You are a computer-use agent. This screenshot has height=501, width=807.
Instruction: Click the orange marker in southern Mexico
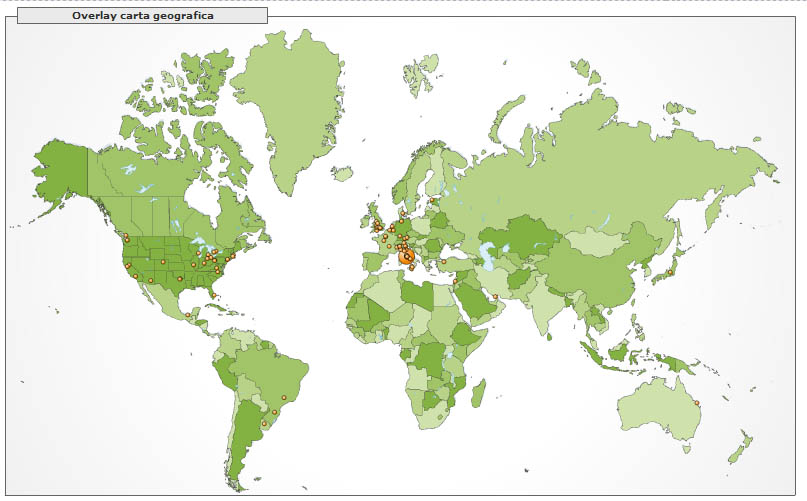pyautogui.click(x=188, y=315)
